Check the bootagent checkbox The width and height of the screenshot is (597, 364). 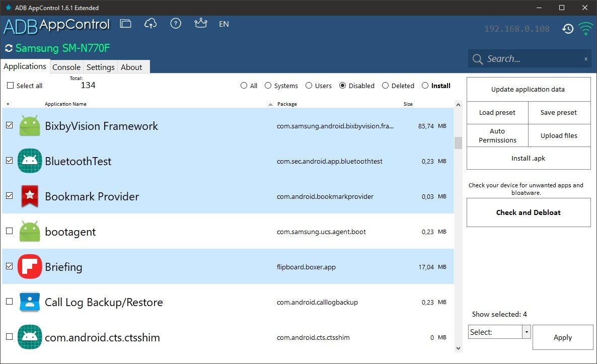point(10,231)
